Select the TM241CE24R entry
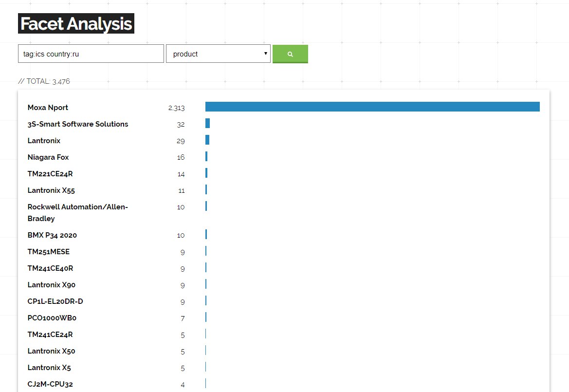This screenshot has width=569, height=392. (x=50, y=334)
